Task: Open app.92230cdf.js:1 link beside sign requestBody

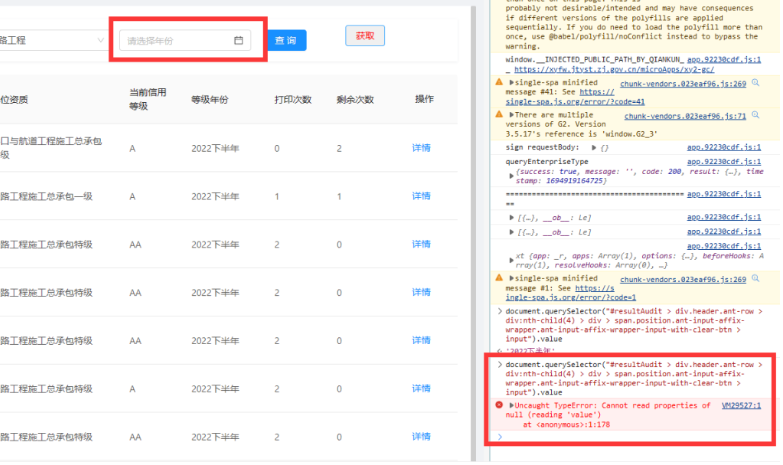Action: point(724,147)
